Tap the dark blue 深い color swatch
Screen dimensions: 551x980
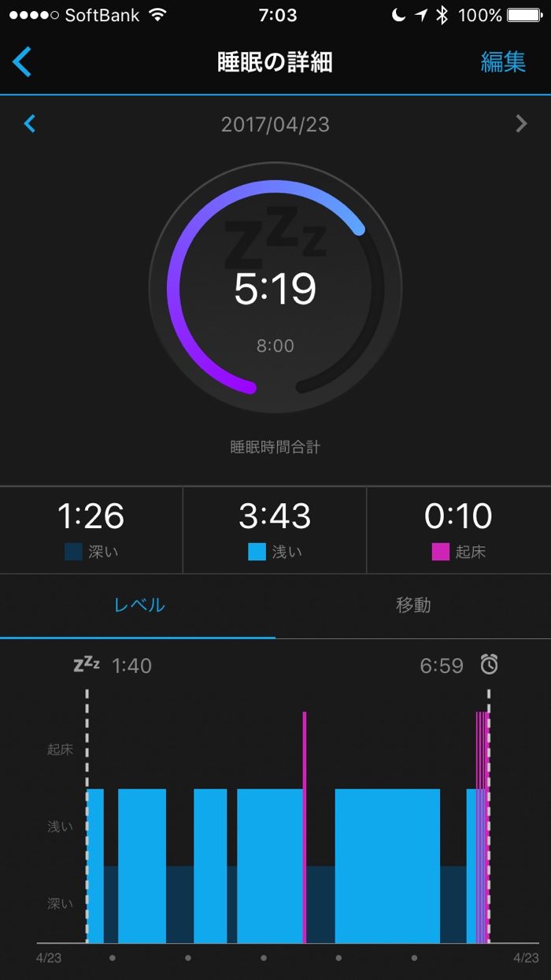[73, 552]
